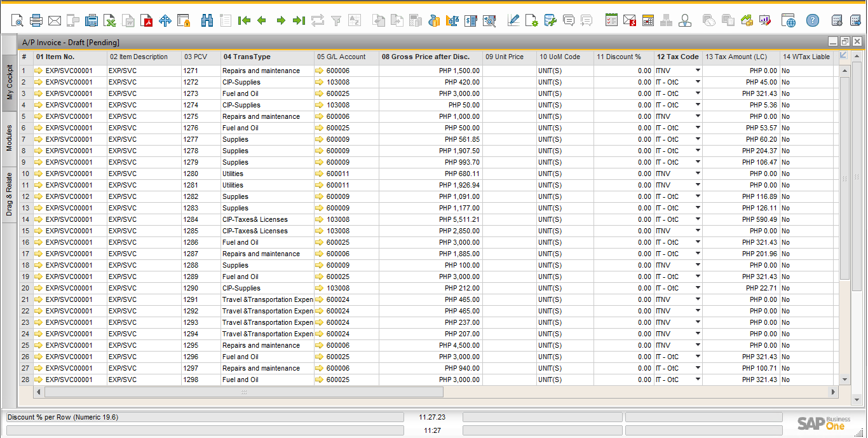Select the PHP 680.11 gross price cell
Screen dimensions: 868x438
tap(431, 174)
